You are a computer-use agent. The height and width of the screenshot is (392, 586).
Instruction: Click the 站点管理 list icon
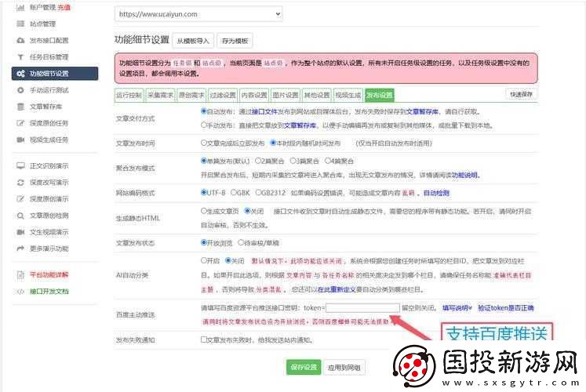coord(20,24)
